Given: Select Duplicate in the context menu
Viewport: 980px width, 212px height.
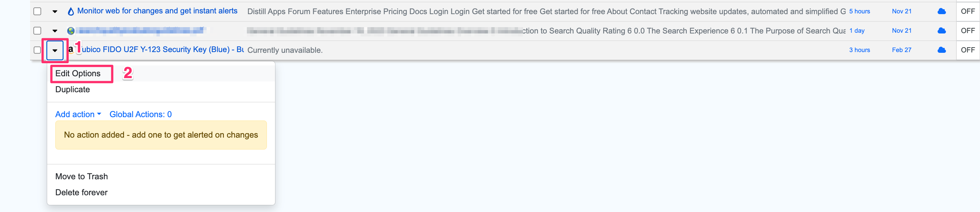Looking at the screenshot, I should pyautogui.click(x=73, y=90).
